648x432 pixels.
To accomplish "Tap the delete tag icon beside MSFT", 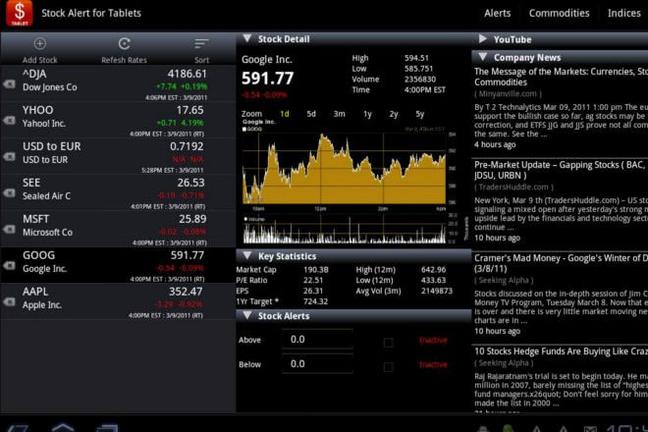I will [x=9, y=229].
